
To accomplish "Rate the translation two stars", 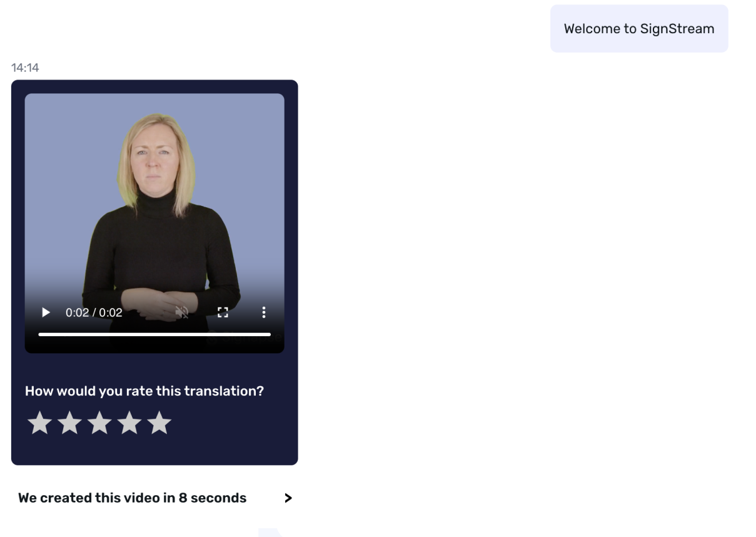I will (69, 423).
